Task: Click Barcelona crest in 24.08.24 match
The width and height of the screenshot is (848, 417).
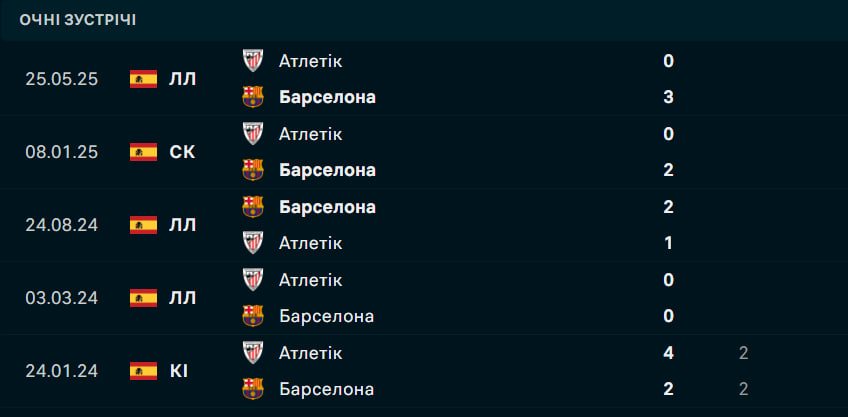Action: coord(254,207)
